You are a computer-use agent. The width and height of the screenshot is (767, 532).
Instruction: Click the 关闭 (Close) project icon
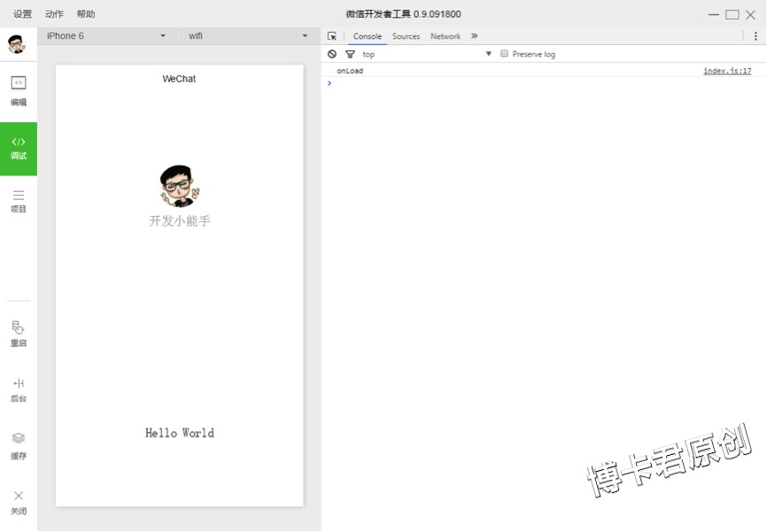point(19,501)
